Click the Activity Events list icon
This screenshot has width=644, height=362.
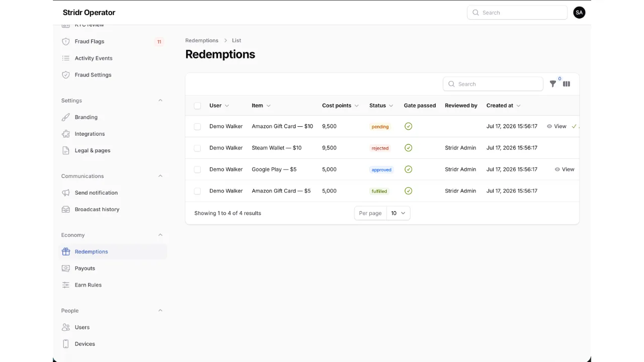point(65,58)
